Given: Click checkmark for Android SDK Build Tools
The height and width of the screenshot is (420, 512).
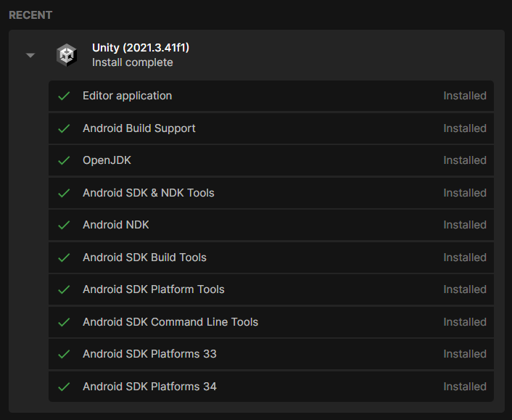Looking at the screenshot, I should pos(64,258).
